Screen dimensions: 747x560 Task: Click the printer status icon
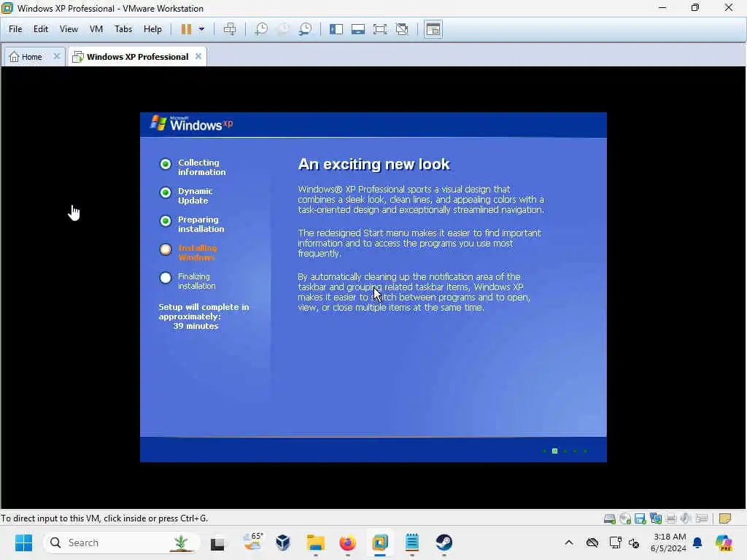671,518
